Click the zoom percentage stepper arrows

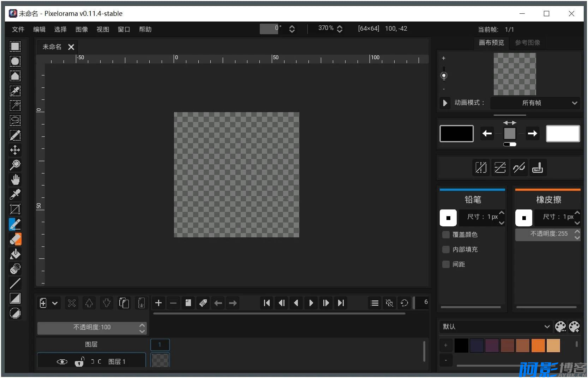pyautogui.click(x=340, y=29)
